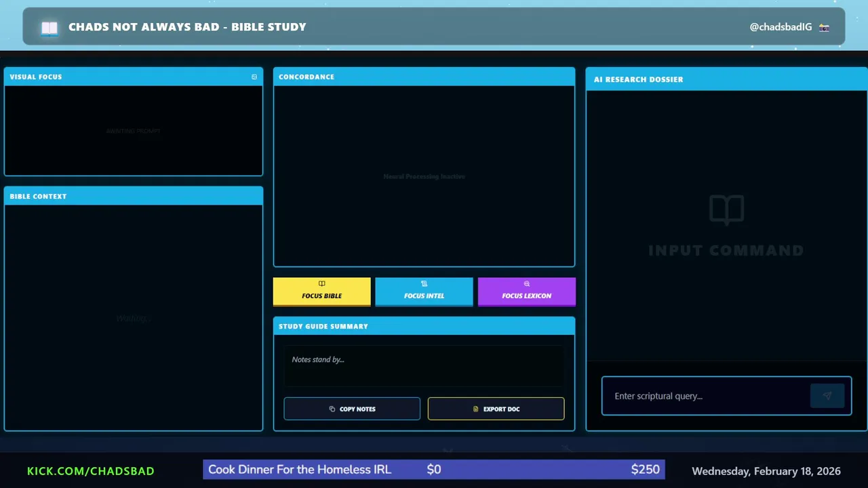Screen dimensions: 868x488
Task: Click the 'INPUT COMMAND' placeholder text
Action: [x=726, y=250]
